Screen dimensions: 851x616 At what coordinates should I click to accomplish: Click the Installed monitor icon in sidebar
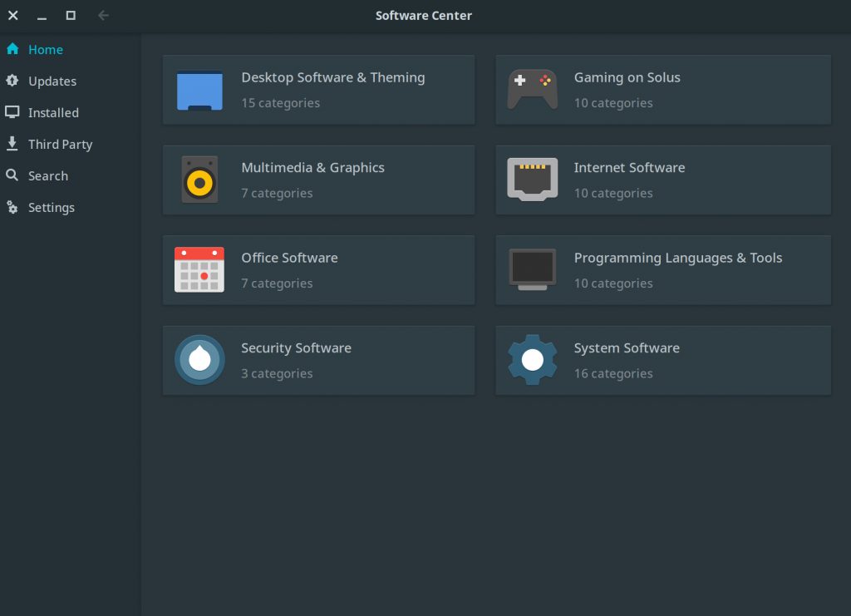tap(12, 112)
